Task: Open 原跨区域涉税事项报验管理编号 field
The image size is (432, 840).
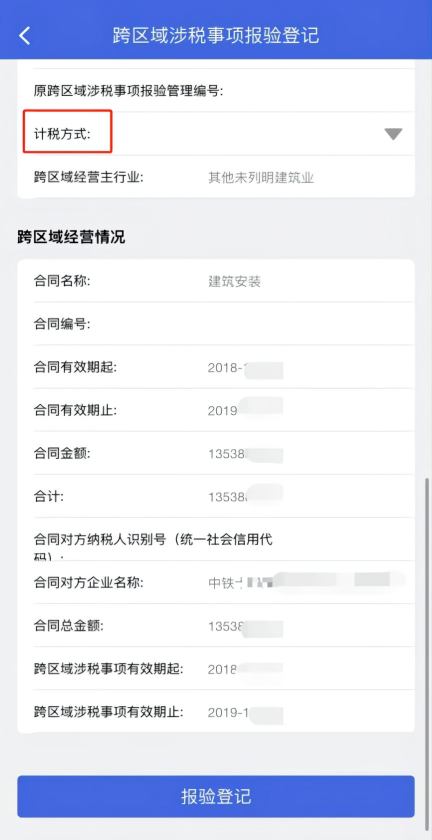Action: click(x=216, y=91)
